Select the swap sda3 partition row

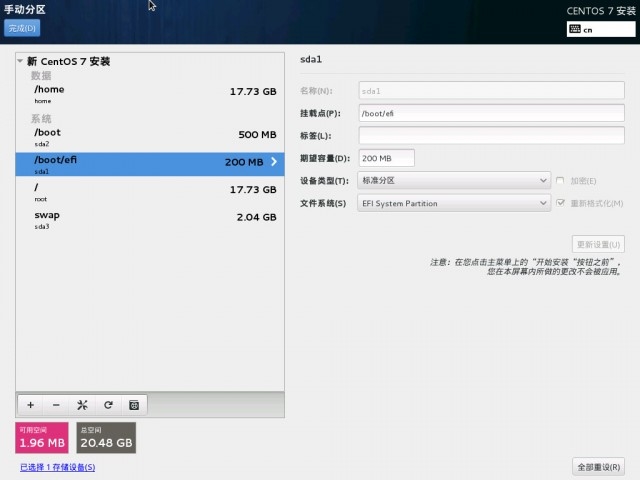(x=150, y=220)
